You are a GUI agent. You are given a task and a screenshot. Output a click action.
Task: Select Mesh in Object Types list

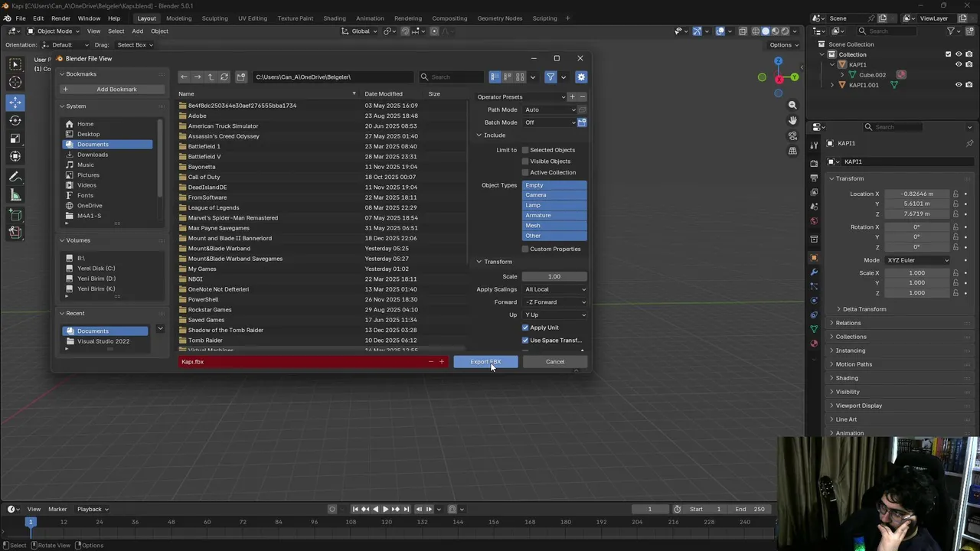pos(554,226)
